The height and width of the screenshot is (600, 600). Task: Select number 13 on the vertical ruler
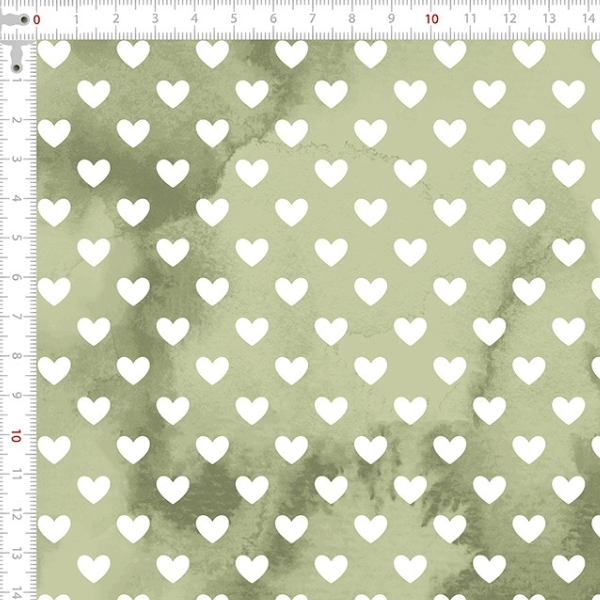point(16,555)
